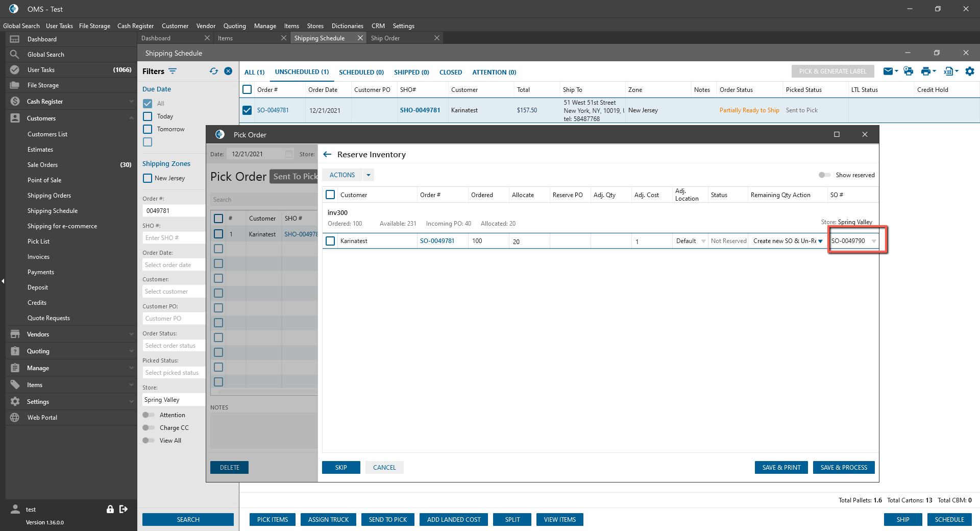
Task: Click the Excel export icon
Action: [x=948, y=71]
